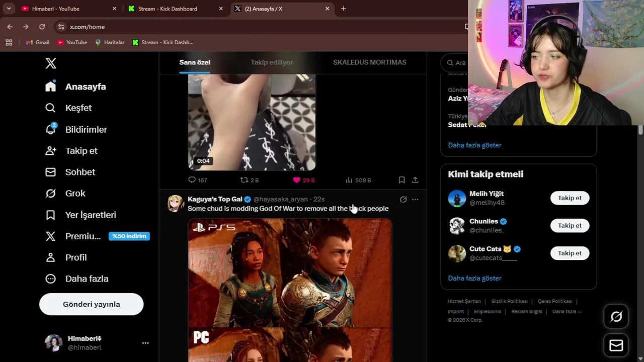Open Gizlilik Politikası footer link
Image resolution: width=644 pixels, height=362 pixels.
pyautogui.click(x=509, y=301)
